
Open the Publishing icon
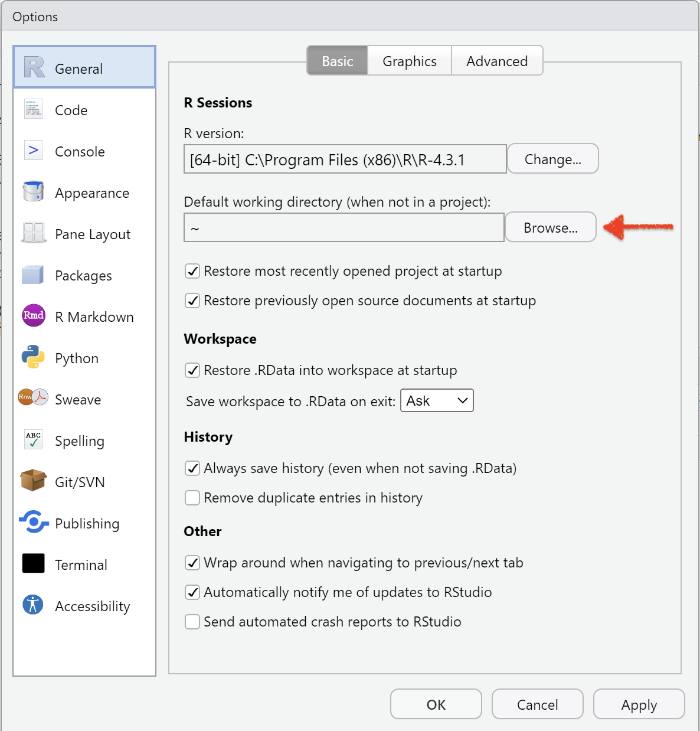point(34,522)
